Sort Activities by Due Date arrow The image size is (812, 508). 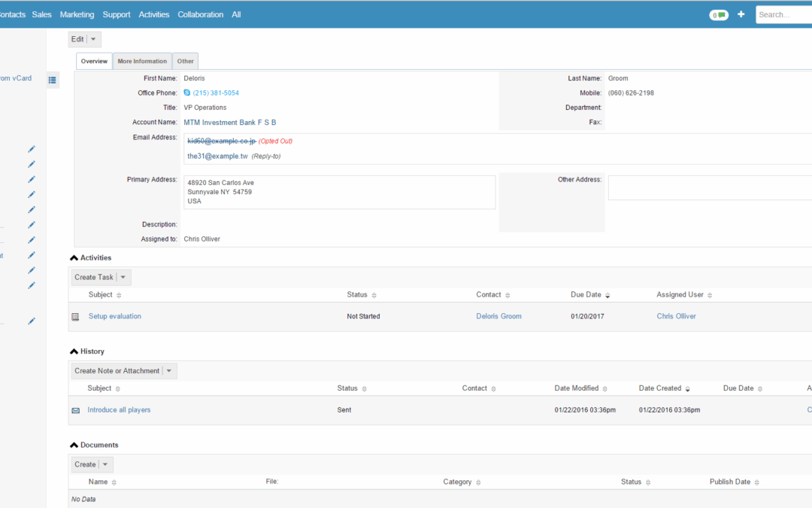607,295
